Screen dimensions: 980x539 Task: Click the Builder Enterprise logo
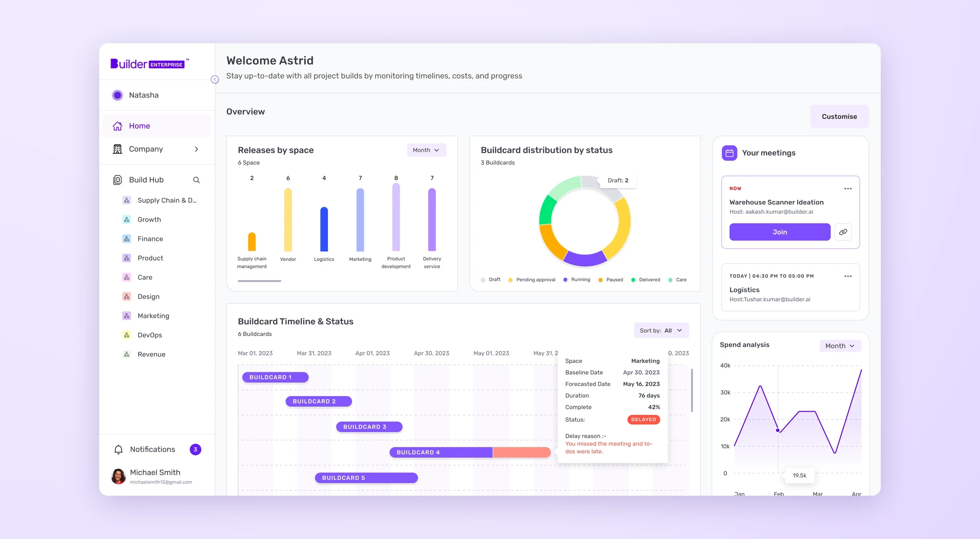click(x=149, y=64)
